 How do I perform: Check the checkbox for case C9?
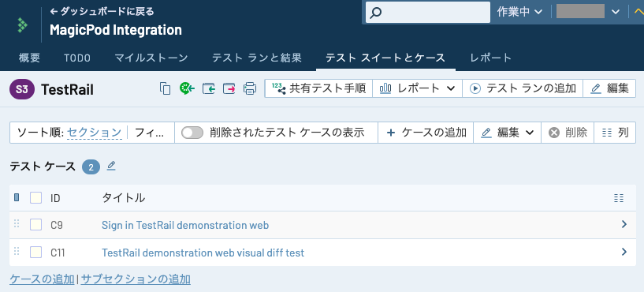(35, 225)
